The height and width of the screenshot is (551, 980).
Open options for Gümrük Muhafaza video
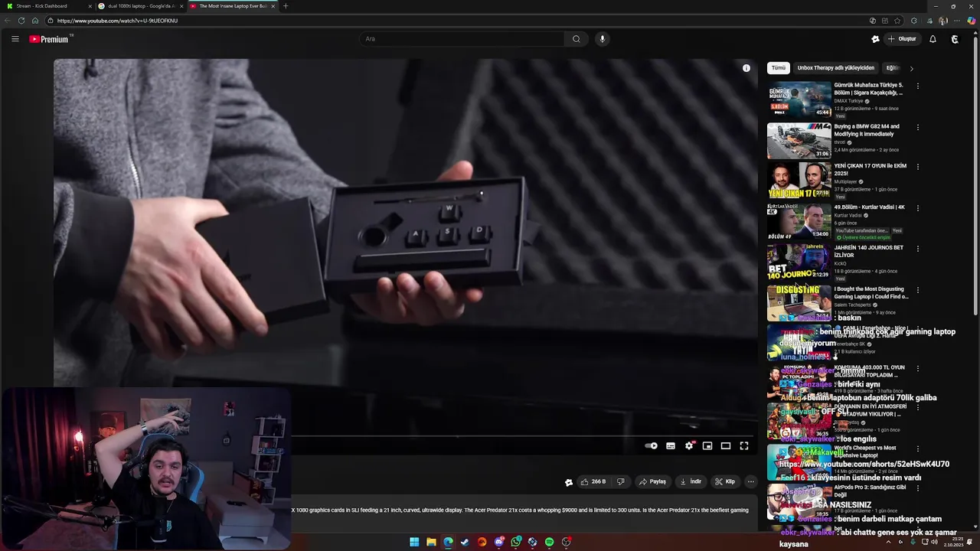[x=918, y=86]
